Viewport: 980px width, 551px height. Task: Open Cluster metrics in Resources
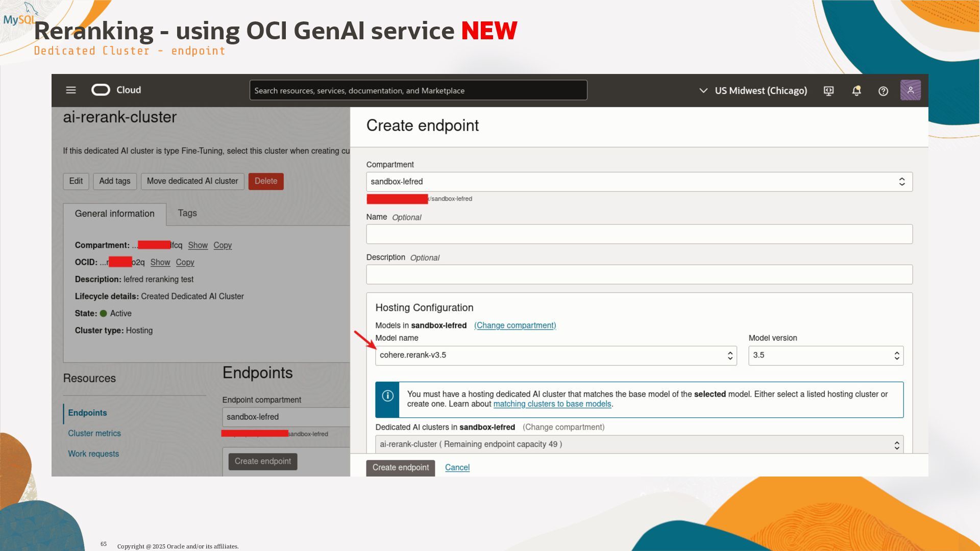tap(94, 433)
